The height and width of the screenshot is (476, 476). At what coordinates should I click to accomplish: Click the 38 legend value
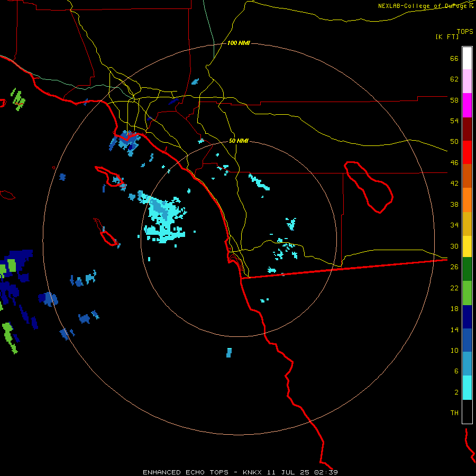[454, 204]
